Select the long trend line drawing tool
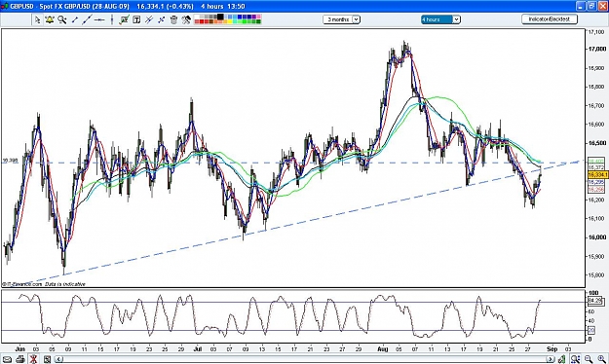609x364 pixels. [87, 19]
